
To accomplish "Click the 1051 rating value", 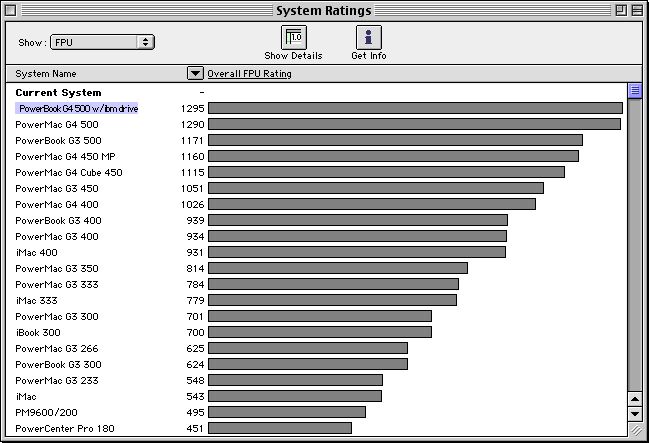I will 192,189.
